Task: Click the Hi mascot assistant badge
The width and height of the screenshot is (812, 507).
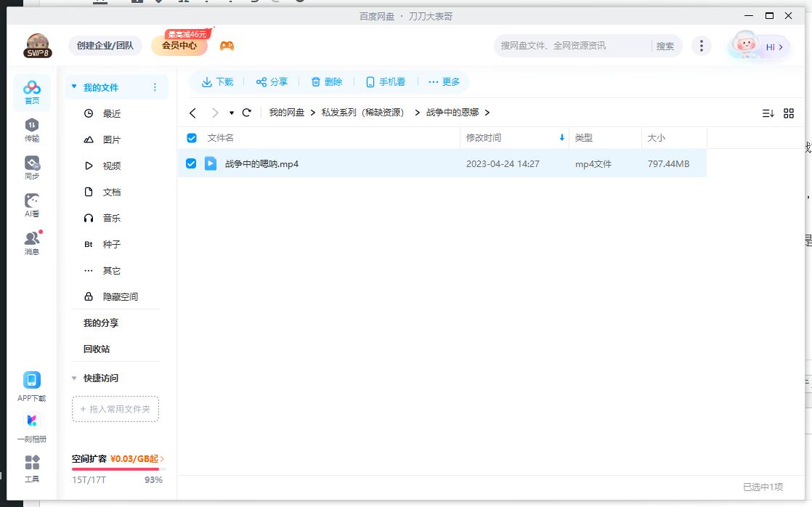Action: tap(759, 46)
